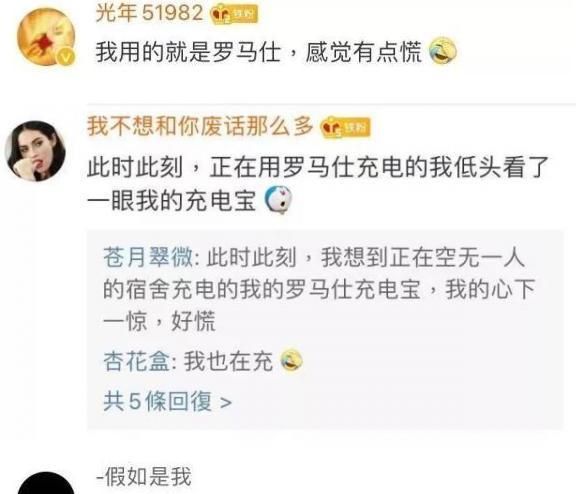Click the verified badge on 光年51982 avatar
Viewport: 576px width, 494px height.
[x=66, y=57]
